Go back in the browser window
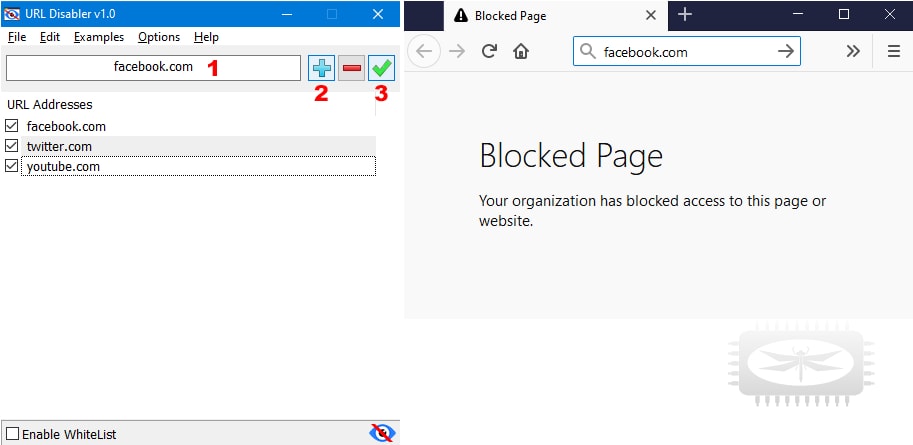 click(424, 51)
